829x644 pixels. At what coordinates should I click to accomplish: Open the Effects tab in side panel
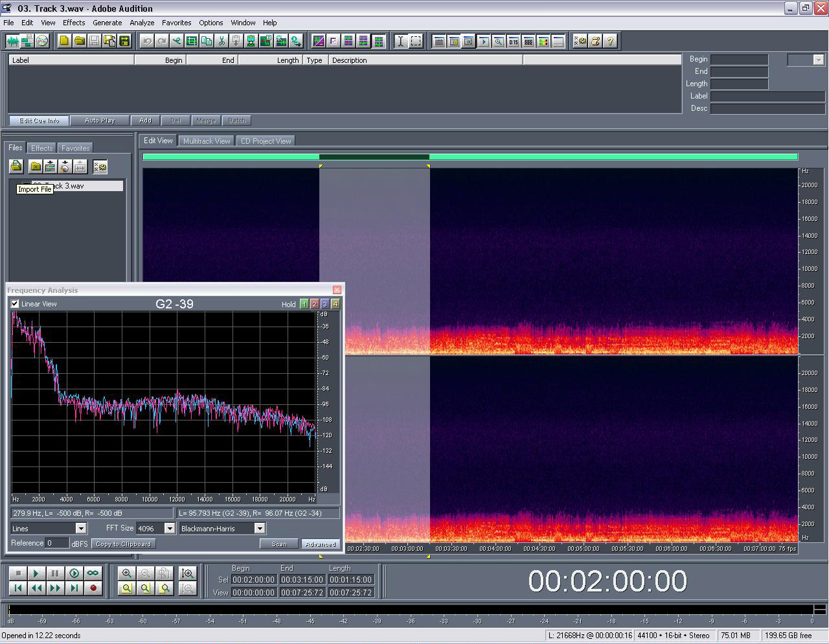[41, 148]
